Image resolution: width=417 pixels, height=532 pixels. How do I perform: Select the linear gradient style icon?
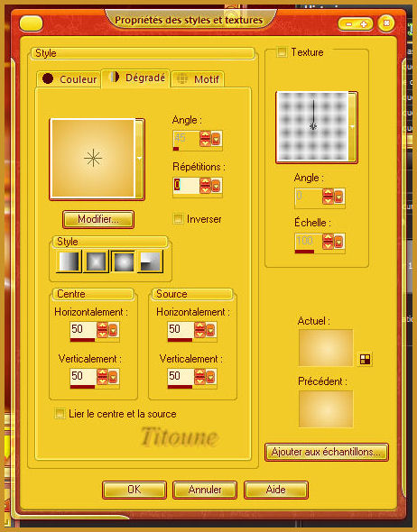69,261
